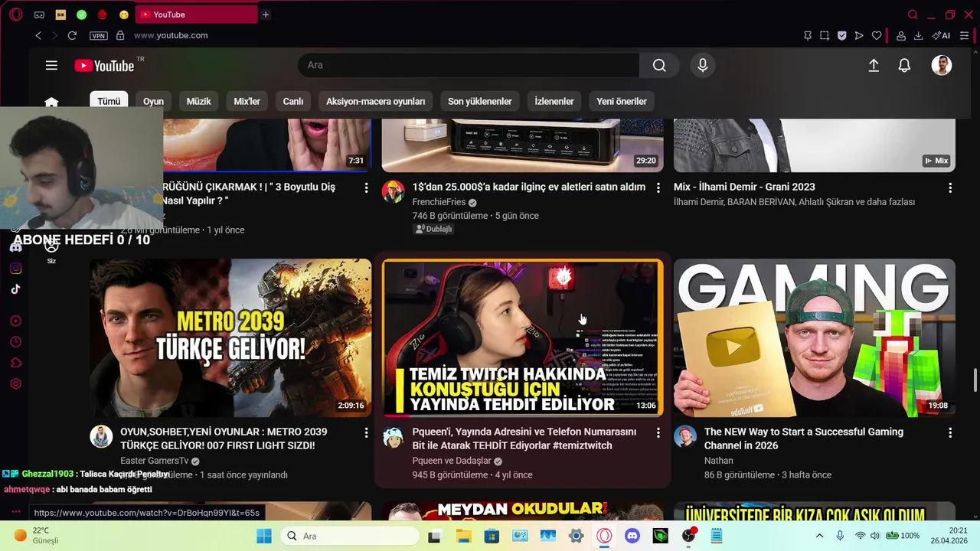The height and width of the screenshot is (551, 980).
Task: Open Opera sidebar extensions cube icon
Action: pos(15,363)
